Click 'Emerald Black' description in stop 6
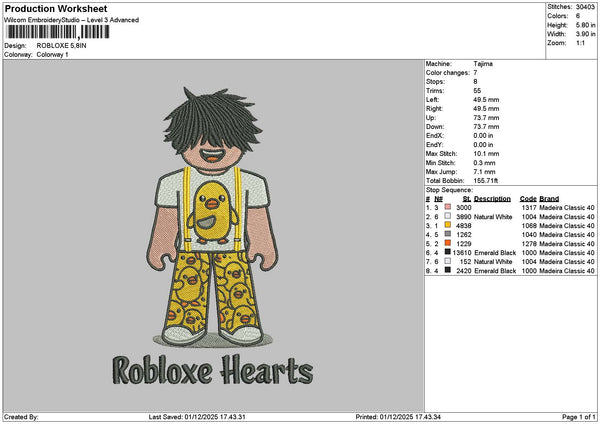This screenshot has height=424, width=600. [x=495, y=253]
